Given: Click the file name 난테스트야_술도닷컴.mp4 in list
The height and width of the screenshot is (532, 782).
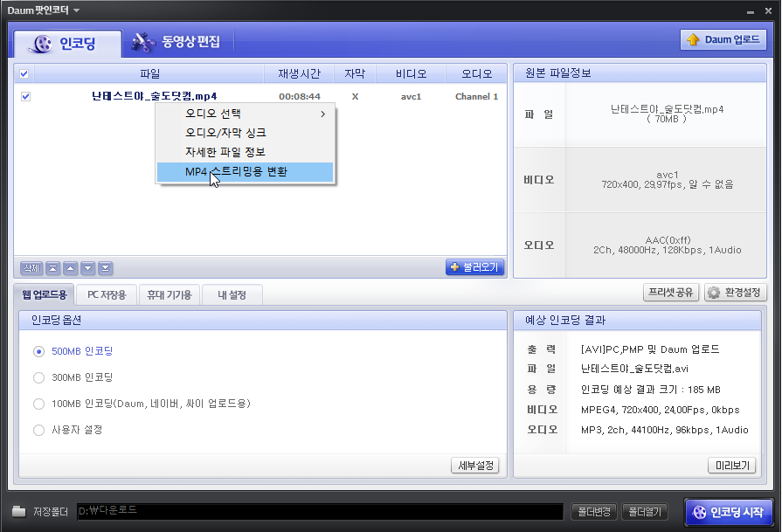Looking at the screenshot, I should coord(154,96).
